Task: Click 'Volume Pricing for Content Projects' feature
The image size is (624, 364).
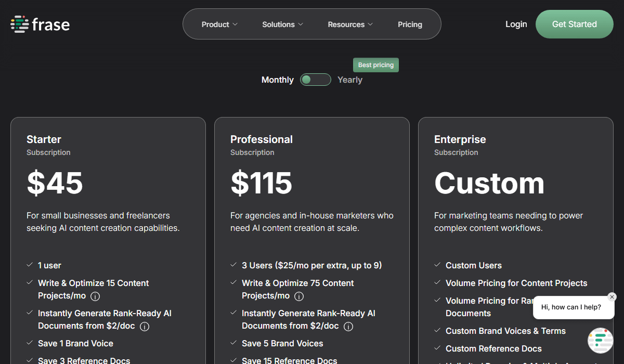Action: click(x=516, y=283)
